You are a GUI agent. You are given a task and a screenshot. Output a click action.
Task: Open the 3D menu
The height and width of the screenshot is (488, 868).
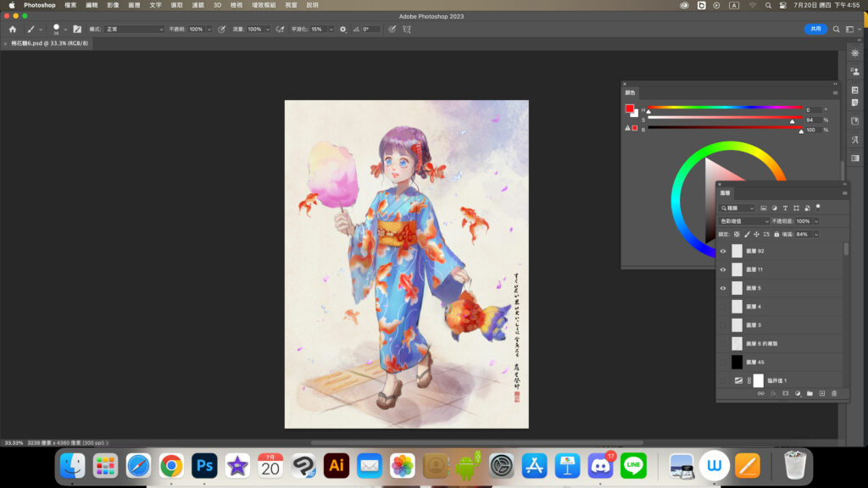point(218,5)
